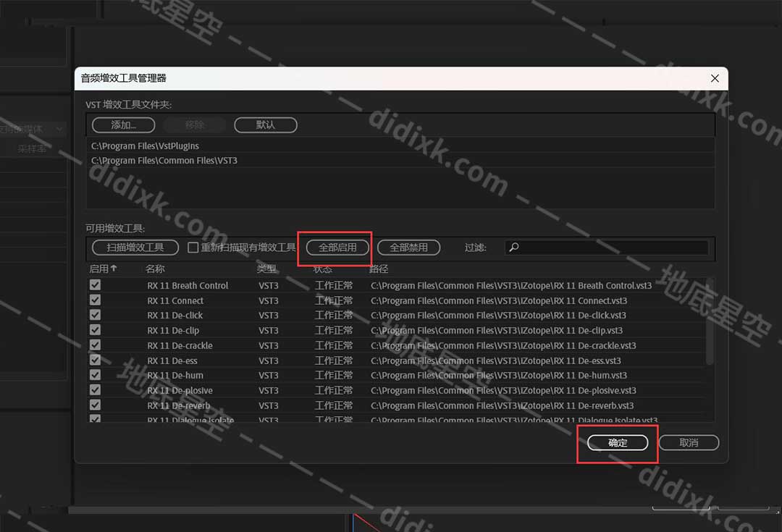782x532 pixels.
Task: Sort by the 名称 column header
Action: coord(155,269)
